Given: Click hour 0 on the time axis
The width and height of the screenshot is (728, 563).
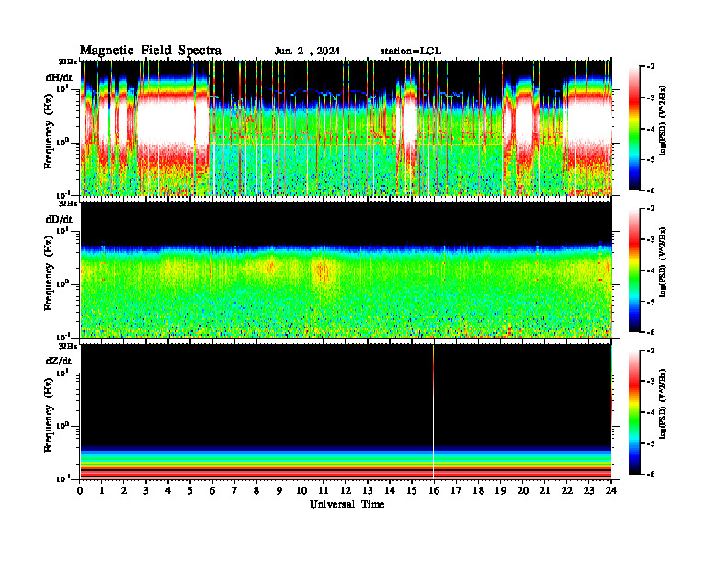Looking at the screenshot, I should tap(80, 490).
